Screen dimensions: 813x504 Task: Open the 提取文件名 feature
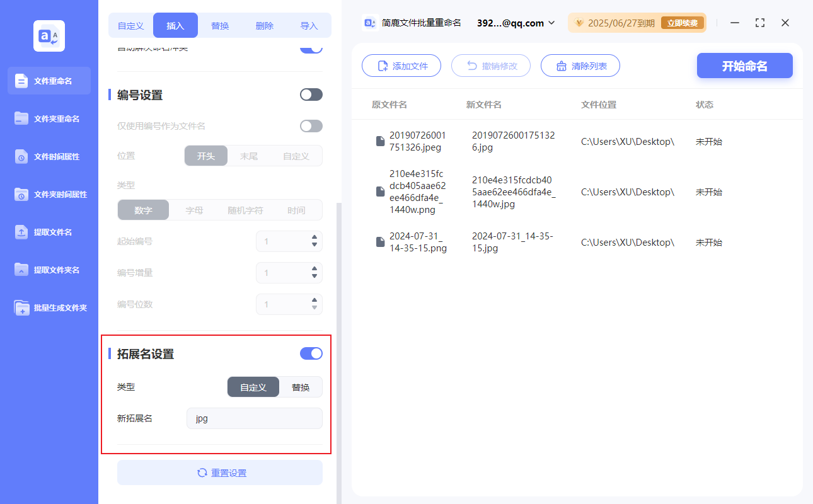pos(49,232)
